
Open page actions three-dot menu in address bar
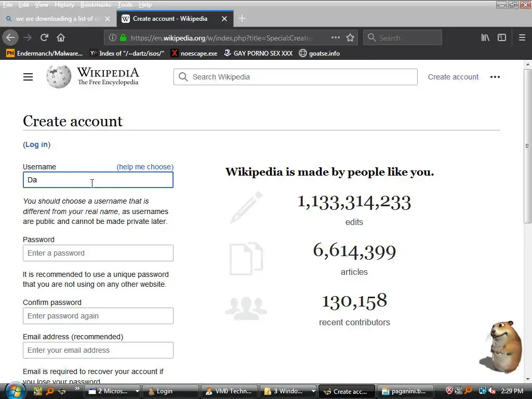pyautogui.click(x=335, y=37)
